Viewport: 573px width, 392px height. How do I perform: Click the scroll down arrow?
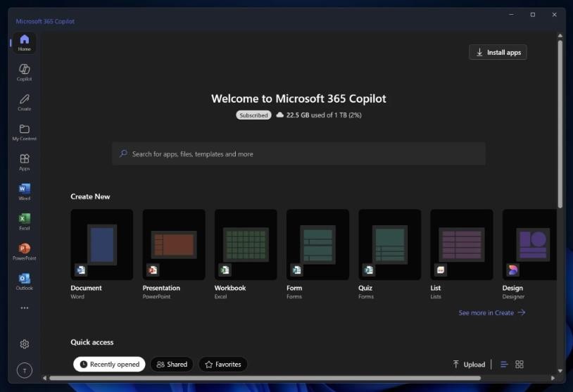(x=560, y=371)
